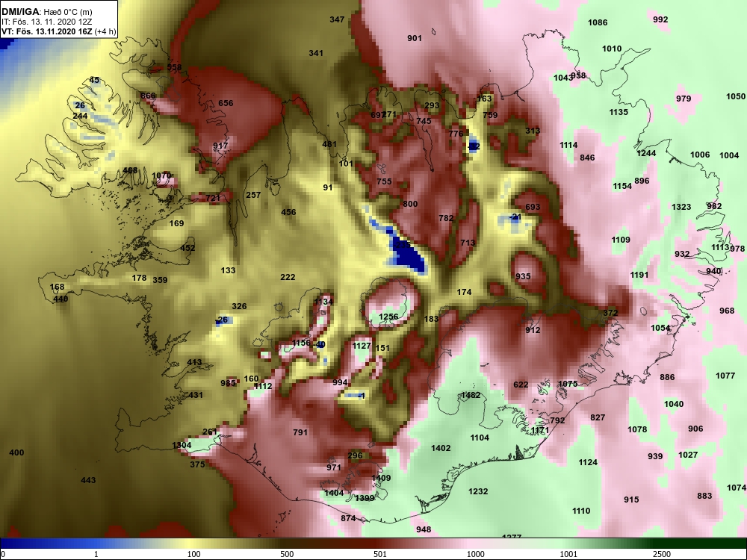The image size is (747, 560).
Task: Click the map value '133'
Action: [228, 270]
